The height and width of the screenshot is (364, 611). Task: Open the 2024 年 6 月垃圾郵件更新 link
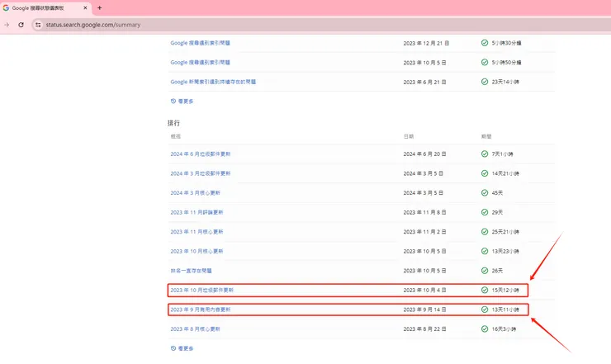click(x=201, y=154)
